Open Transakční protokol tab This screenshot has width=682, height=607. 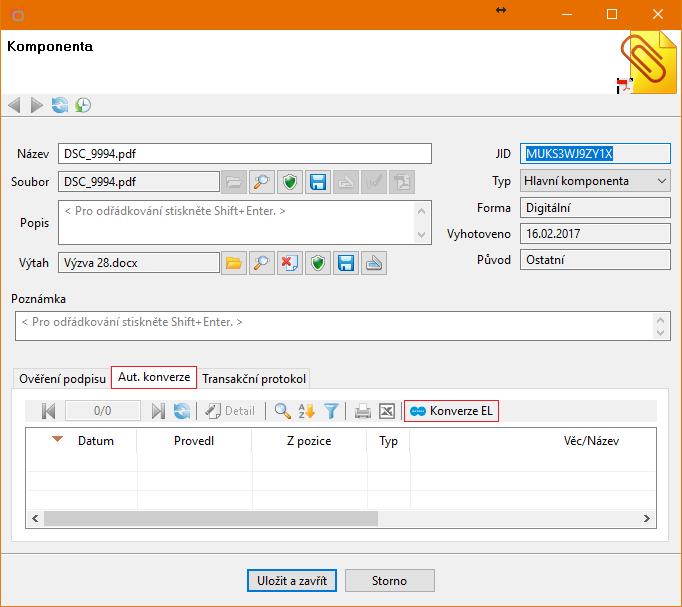pos(254,379)
